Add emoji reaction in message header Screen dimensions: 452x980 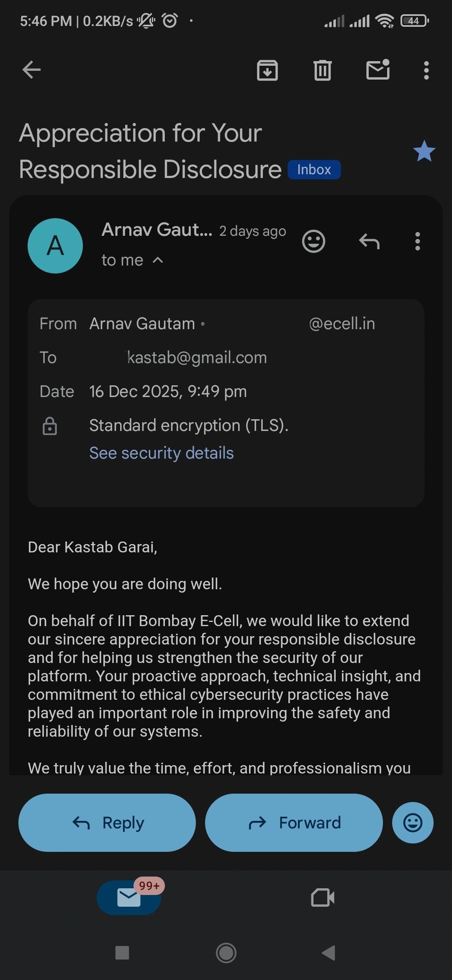[x=313, y=241]
